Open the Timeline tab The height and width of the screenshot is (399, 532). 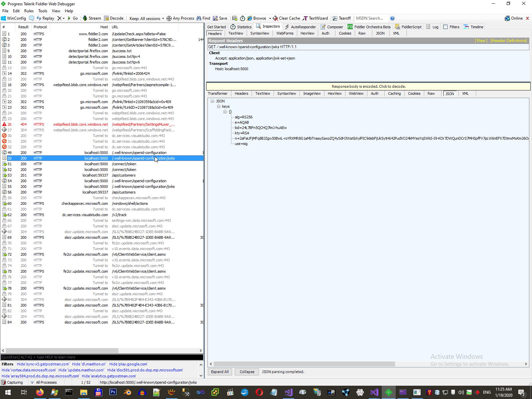(x=473, y=27)
